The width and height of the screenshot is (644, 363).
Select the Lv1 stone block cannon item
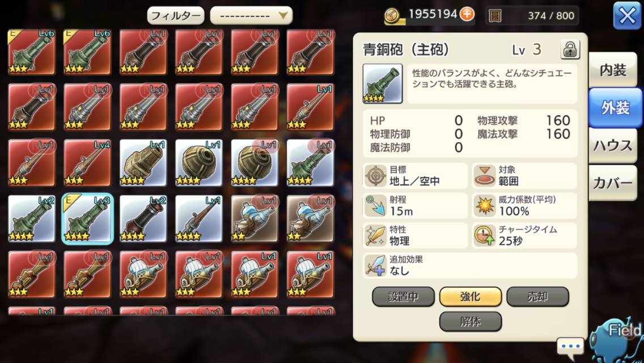(x=143, y=163)
